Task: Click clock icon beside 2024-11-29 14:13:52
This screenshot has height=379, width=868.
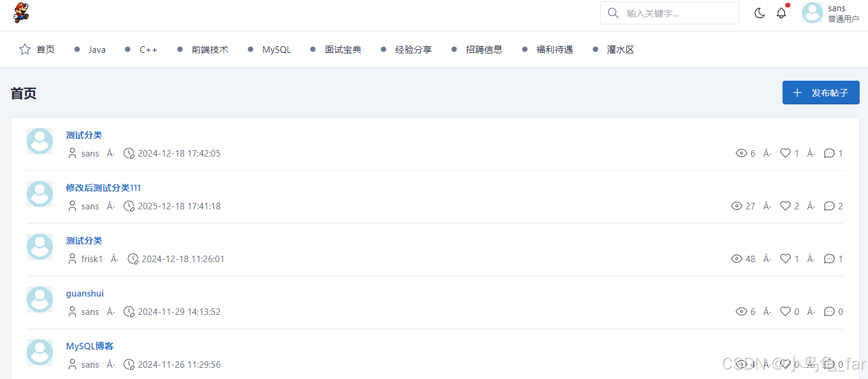Action: point(129,311)
